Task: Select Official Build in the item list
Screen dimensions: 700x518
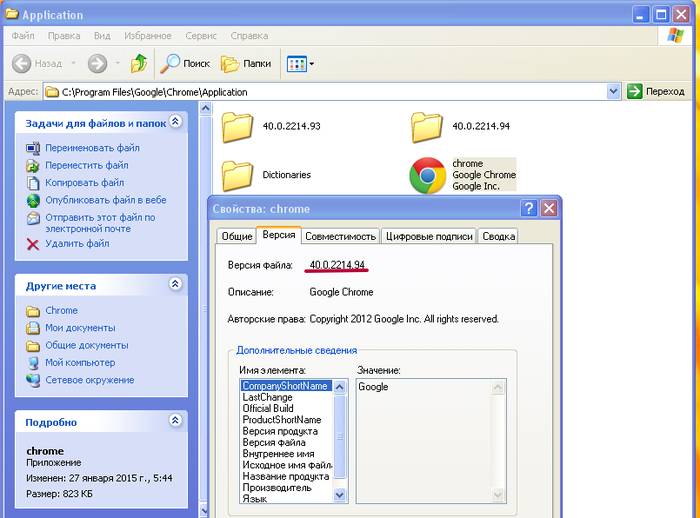Action: point(286,408)
